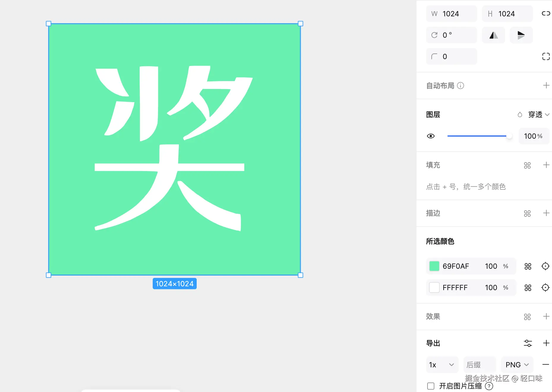Viewport: 552px width, 392px height.
Task: Click the 图层 section title
Action: pyautogui.click(x=433, y=115)
